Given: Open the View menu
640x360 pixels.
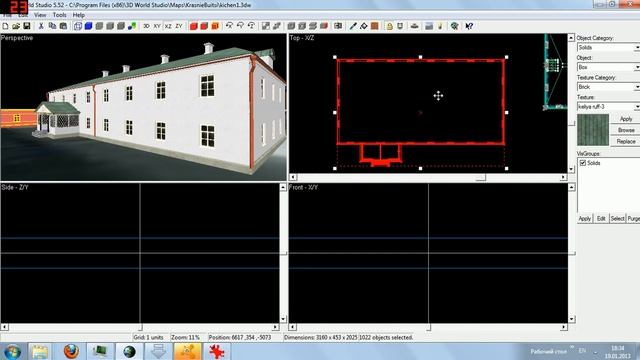Looking at the screenshot, I should pyautogui.click(x=40, y=15).
